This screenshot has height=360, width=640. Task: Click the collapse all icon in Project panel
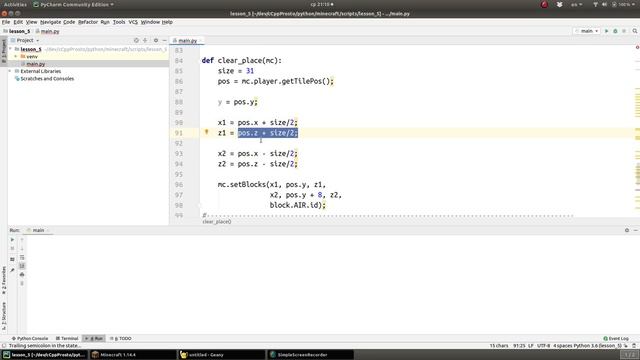145,40
